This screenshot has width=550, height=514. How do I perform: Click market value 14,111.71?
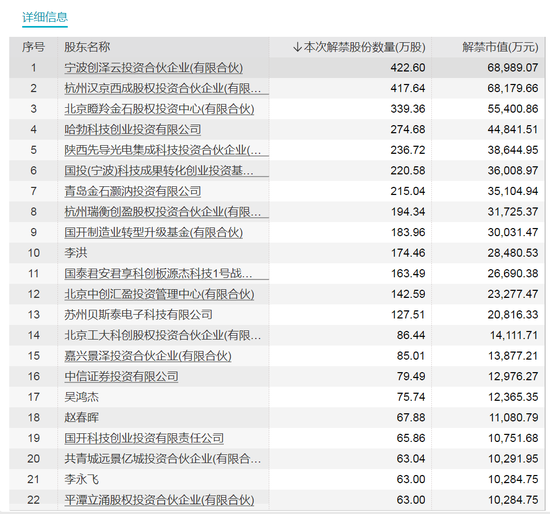coord(514,335)
